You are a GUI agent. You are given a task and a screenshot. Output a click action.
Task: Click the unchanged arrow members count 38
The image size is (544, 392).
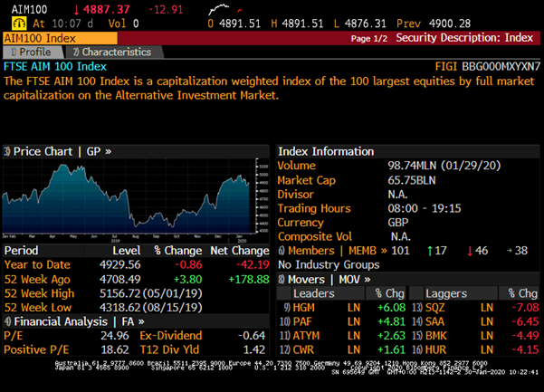pyautogui.click(x=517, y=251)
